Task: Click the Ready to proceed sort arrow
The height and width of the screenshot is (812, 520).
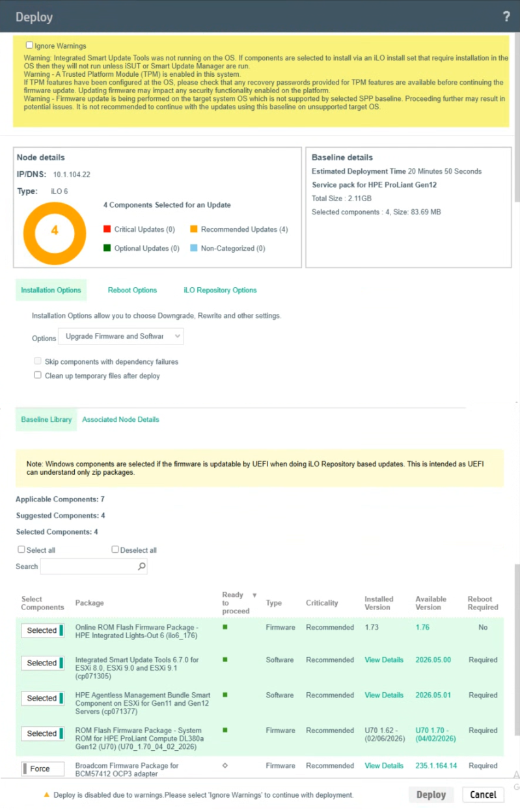Action: 254,595
